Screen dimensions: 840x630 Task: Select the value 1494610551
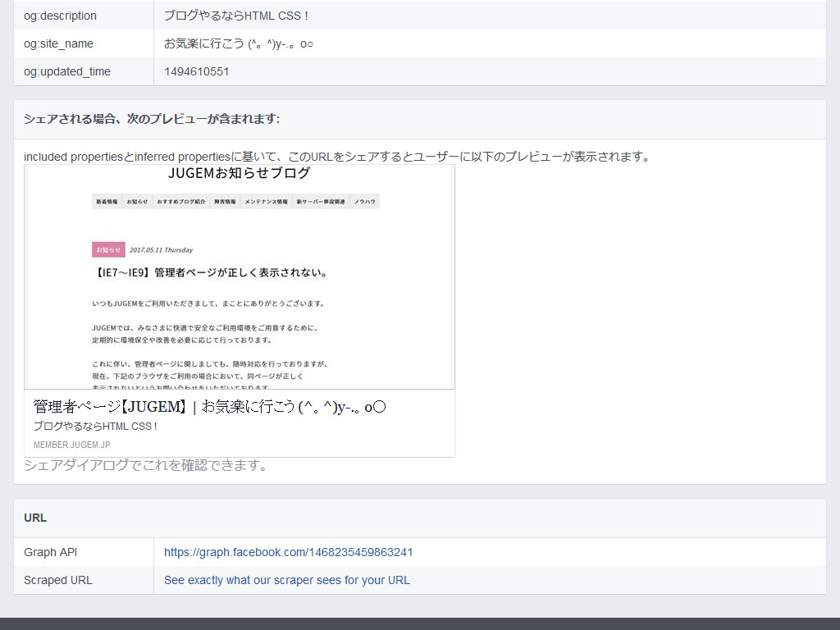(197, 71)
